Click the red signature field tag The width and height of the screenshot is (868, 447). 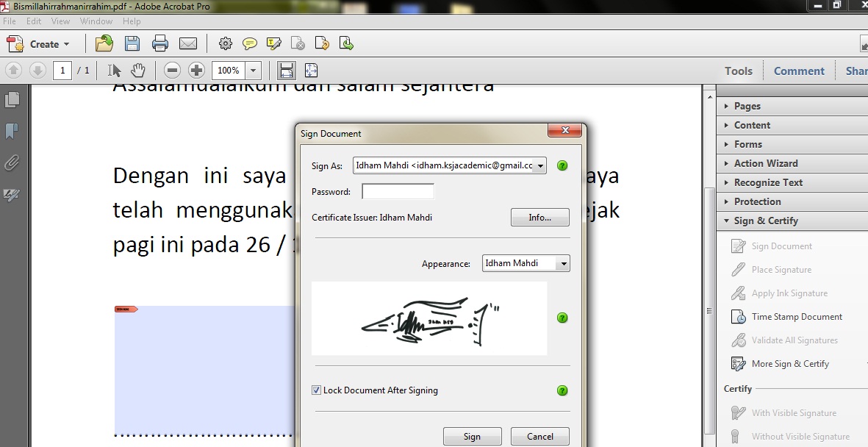coord(126,309)
